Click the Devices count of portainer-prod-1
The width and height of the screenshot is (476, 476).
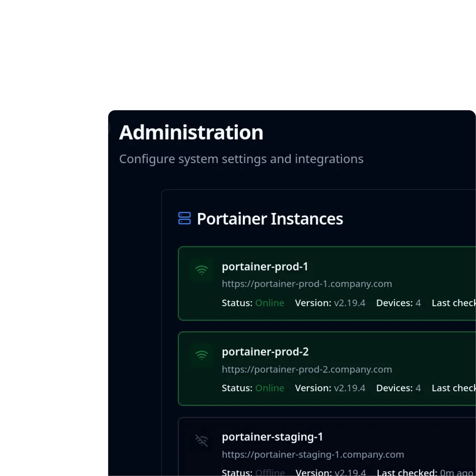(x=418, y=303)
